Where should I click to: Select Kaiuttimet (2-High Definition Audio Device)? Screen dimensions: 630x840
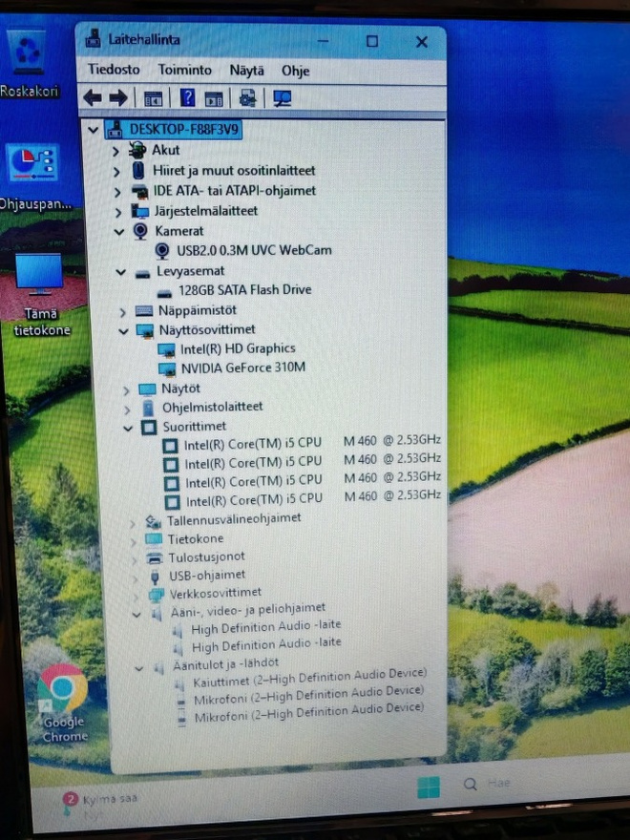[309, 678]
